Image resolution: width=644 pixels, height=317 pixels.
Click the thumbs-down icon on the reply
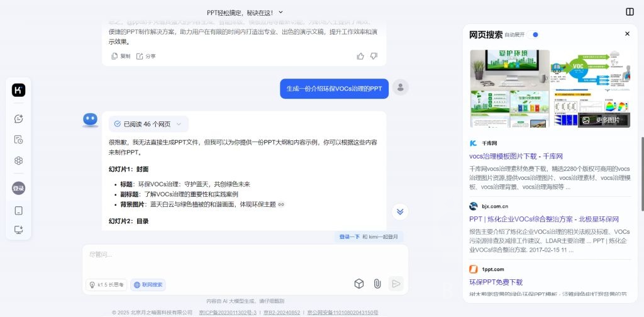click(x=374, y=56)
